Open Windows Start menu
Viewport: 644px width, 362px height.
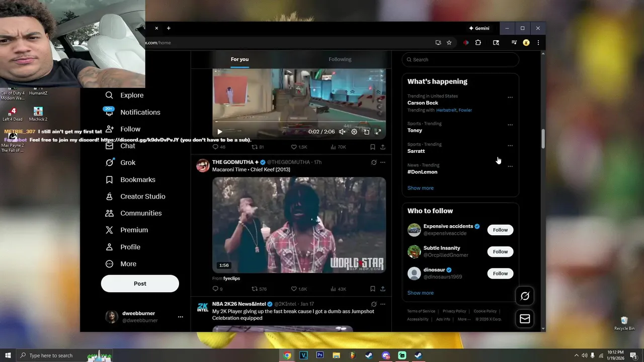(8, 355)
